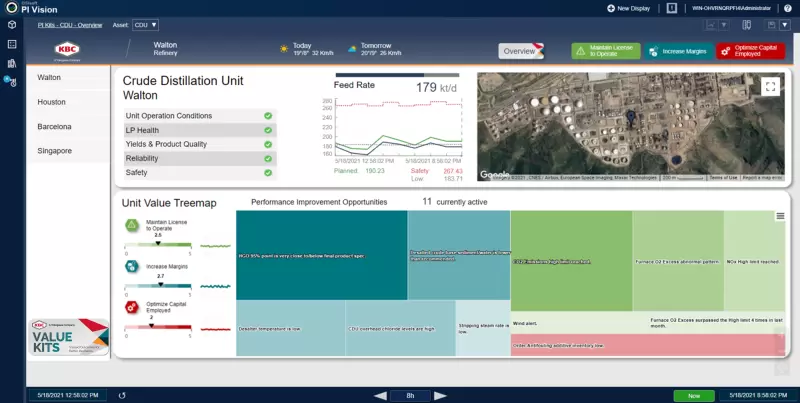Image resolution: width=800 pixels, height=403 pixels.
Task: Expand the map to fullscreen
Action: point(770,87)
